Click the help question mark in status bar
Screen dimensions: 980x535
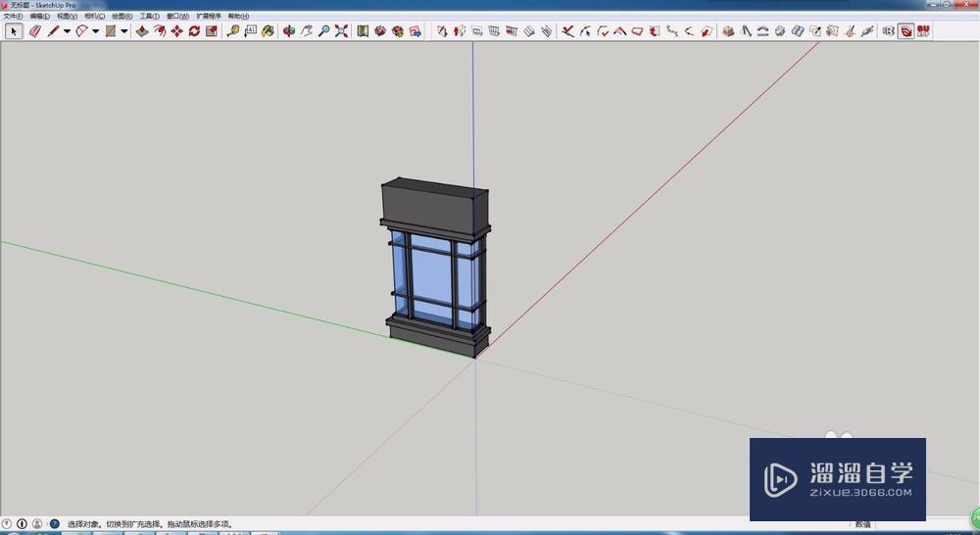[54, 524]
